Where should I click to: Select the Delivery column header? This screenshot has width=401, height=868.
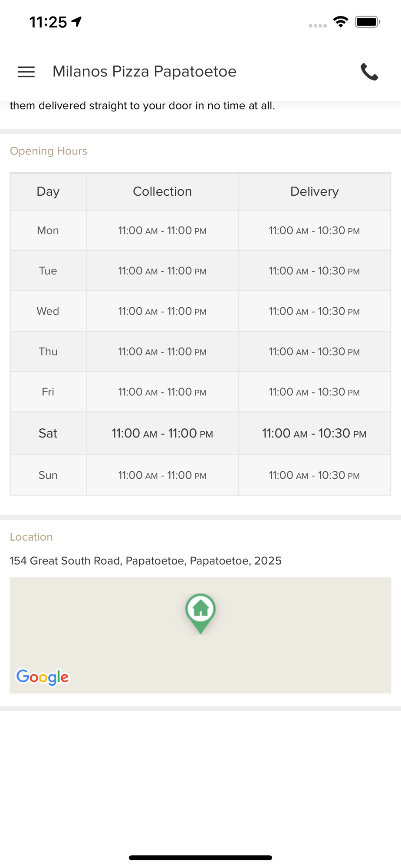pyautogui.click(x=315, y=191)
